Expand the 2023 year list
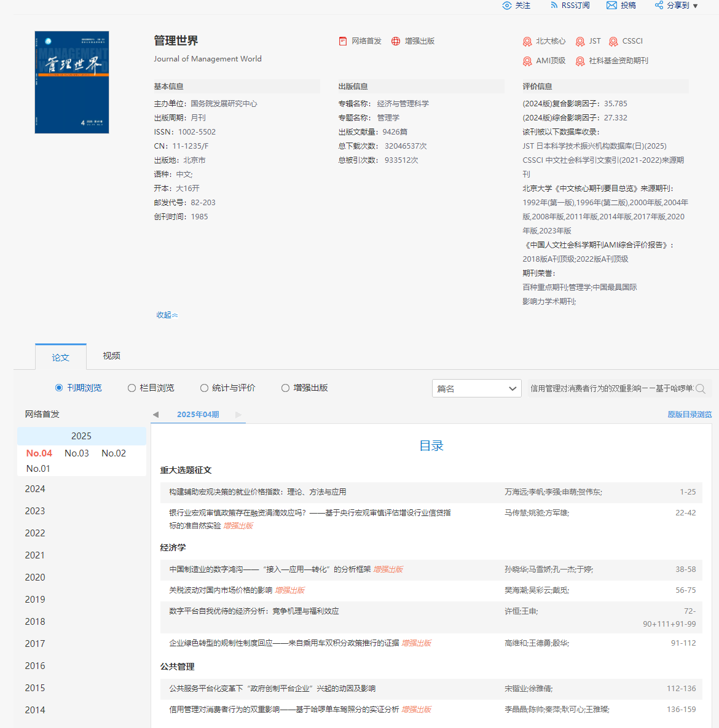 35,511
